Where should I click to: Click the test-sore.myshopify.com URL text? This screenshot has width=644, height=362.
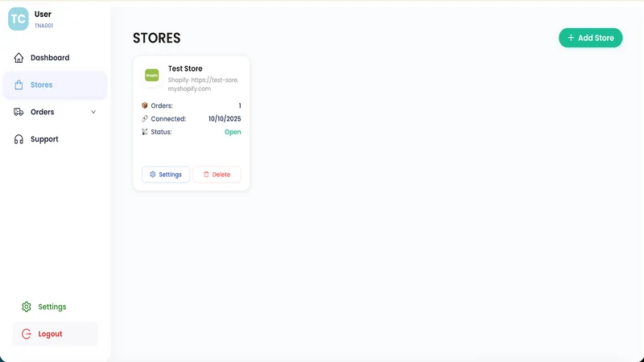[x=204, y=84]
